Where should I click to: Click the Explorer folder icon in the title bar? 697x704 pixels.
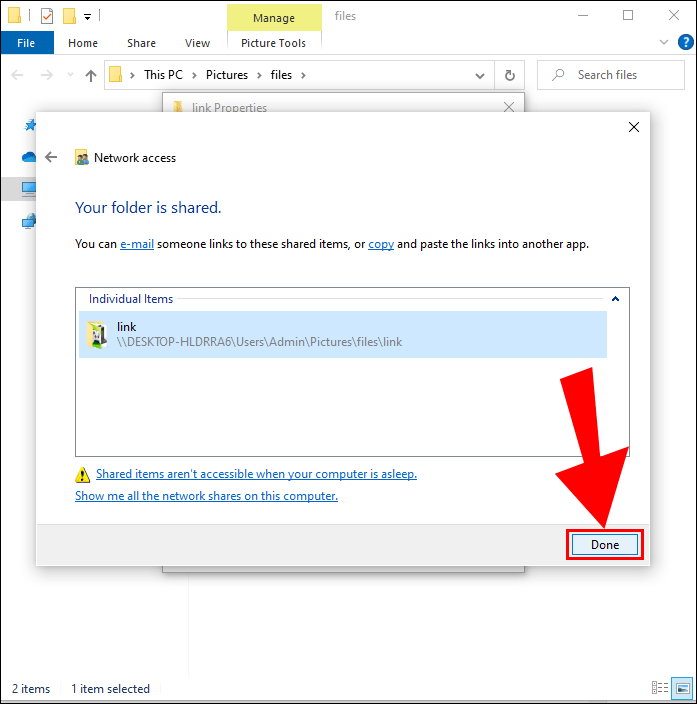(x=14, y=15)
